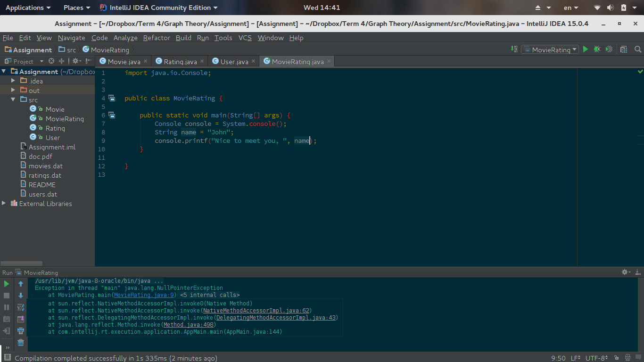The width and height of the screenshot is (644, 362).
Task: Collapse the src folder in project tree
Action: tap(13, 100)
